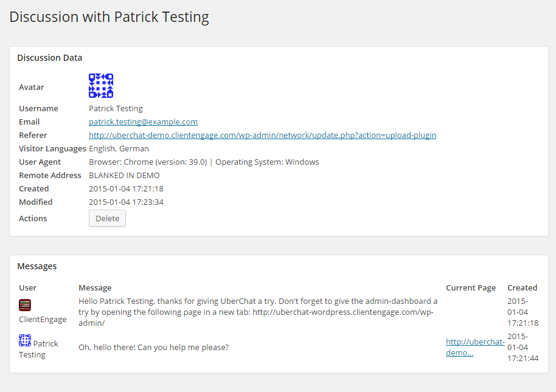Click the Created column header in Messages
556x392 pixels.
tap(522, 287)
